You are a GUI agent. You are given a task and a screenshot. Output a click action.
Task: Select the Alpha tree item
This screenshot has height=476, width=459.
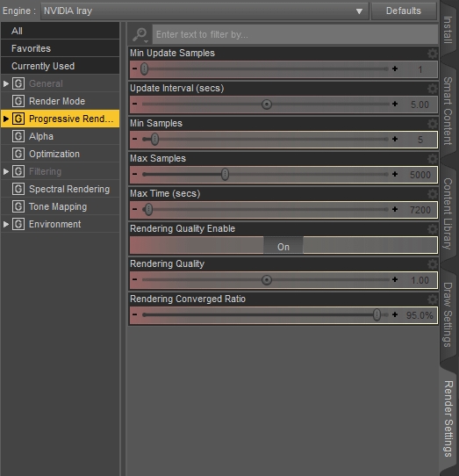click(60, 136)
